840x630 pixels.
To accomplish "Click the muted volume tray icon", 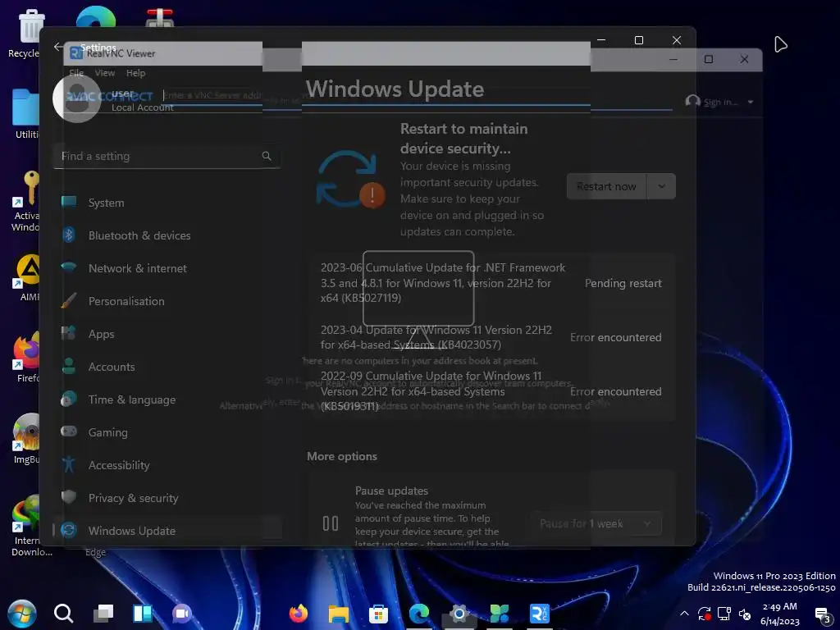I will coord(745,614).
